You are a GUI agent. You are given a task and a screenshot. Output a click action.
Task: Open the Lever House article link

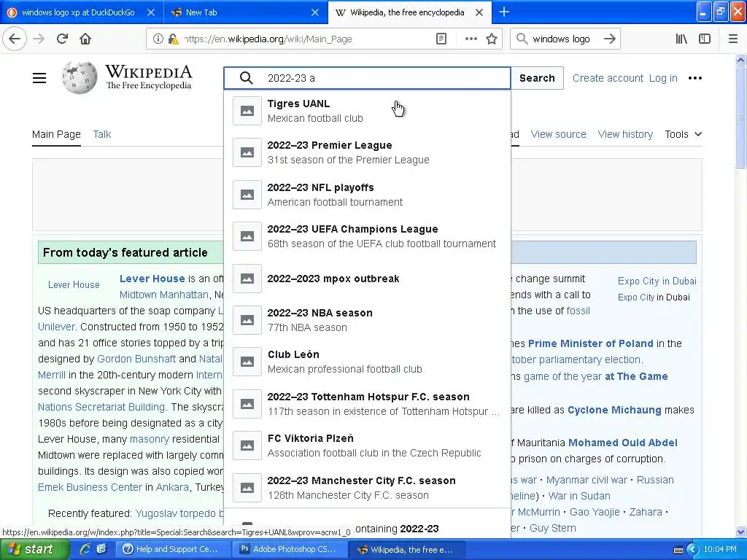pyautogui.click(x=152, y=279)
